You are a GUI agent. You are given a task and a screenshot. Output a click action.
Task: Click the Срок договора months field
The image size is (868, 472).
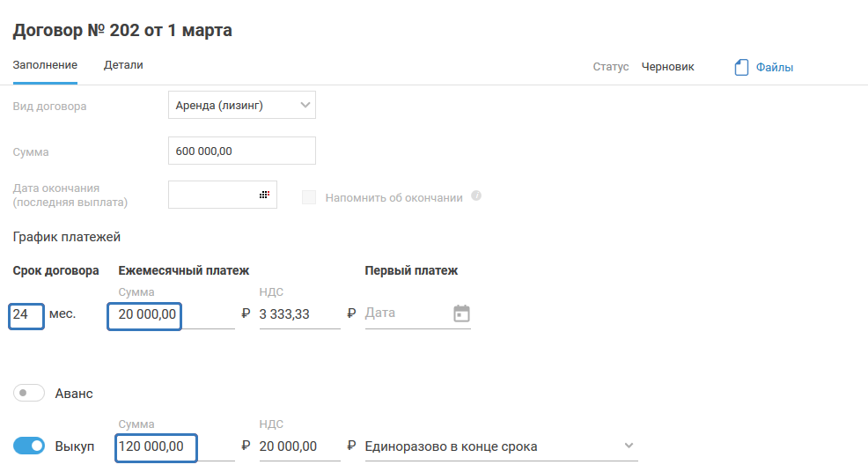pos(26,313)
